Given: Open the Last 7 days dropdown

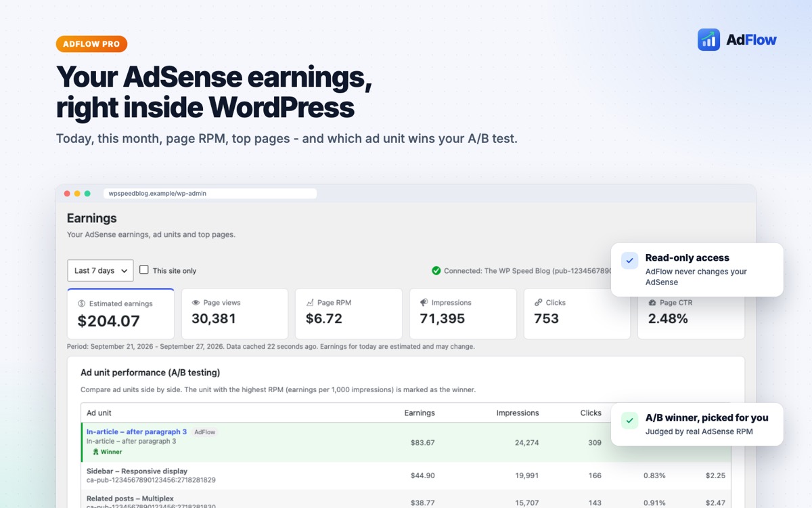Looking at the screenshot, I should click(x=100, y=270).
